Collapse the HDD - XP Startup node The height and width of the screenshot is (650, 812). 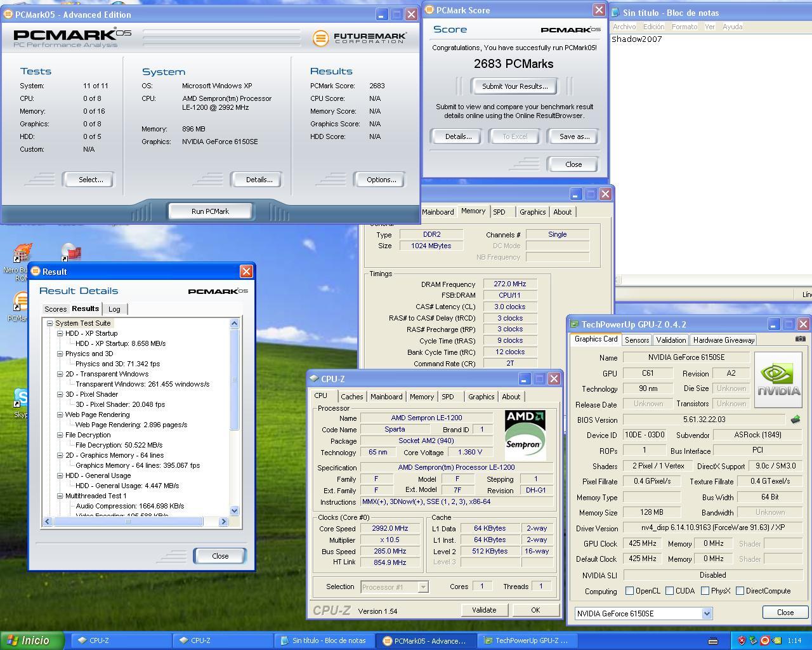pyautogui.click(x=60, y=333)
